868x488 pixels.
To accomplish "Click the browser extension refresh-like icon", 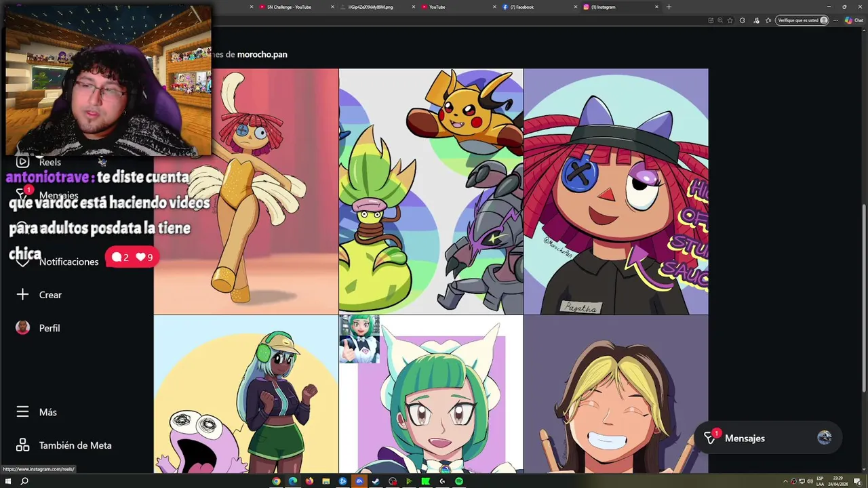I will pos(743,20).
